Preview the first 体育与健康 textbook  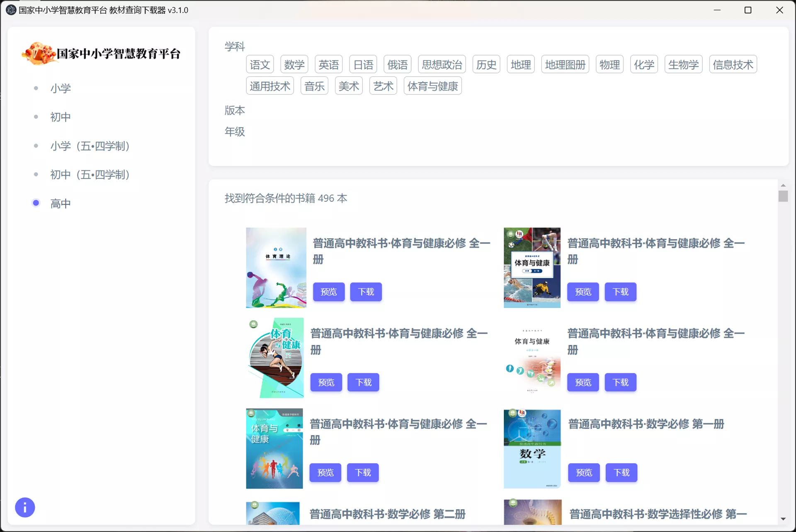329,292
